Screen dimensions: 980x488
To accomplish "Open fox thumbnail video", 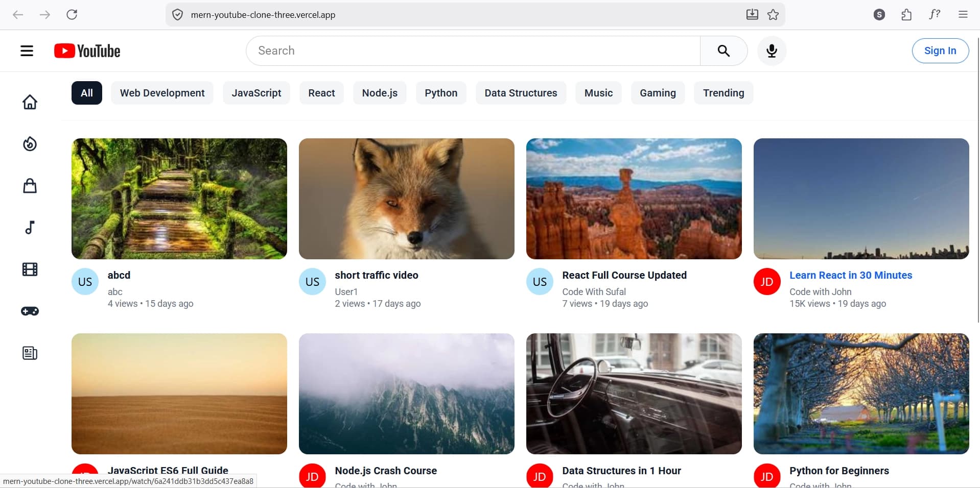I will pos(407,199).
